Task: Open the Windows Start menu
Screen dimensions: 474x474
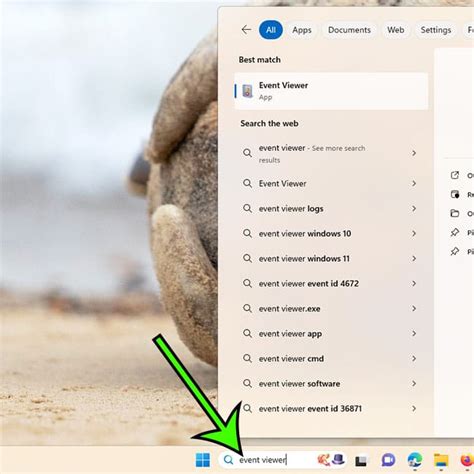Action: pyautogui.click(x=203, y=460)
